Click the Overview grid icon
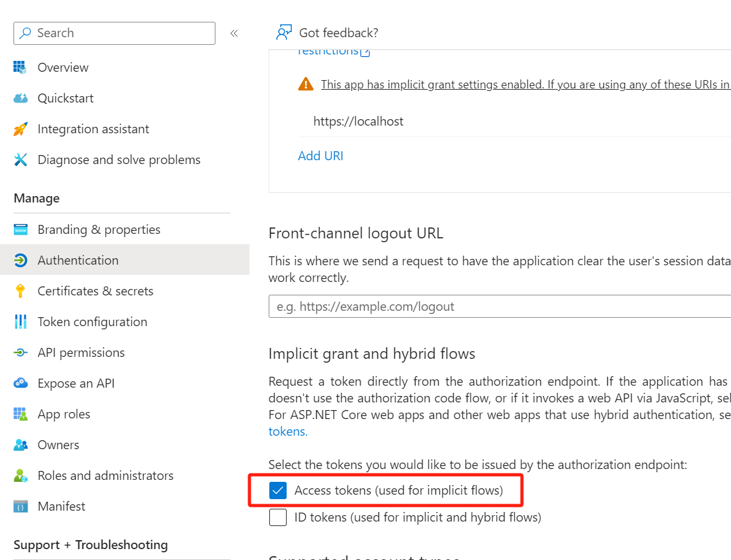 20,67
